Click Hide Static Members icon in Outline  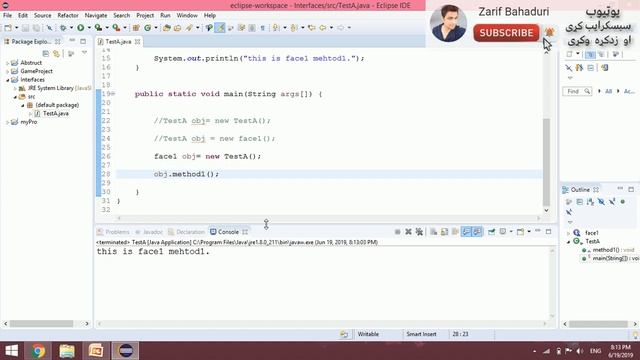click(x=612, y=202)
